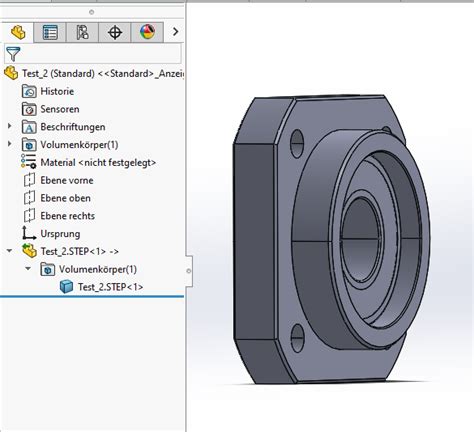The image size is (474, 432).
Task: Click the Test_2 part icon at tree root
Action: pyautogui.click(x=11, y=73)
